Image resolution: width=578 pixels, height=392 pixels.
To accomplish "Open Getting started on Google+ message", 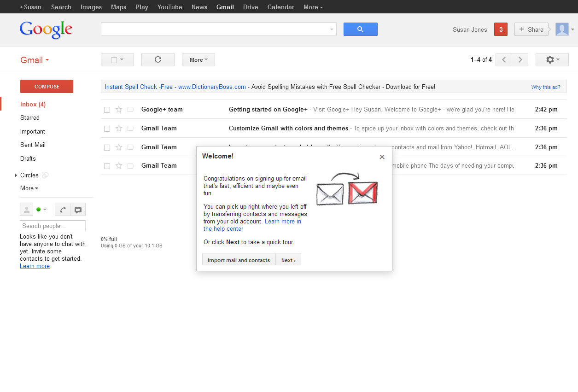I will tap(334, 110).
